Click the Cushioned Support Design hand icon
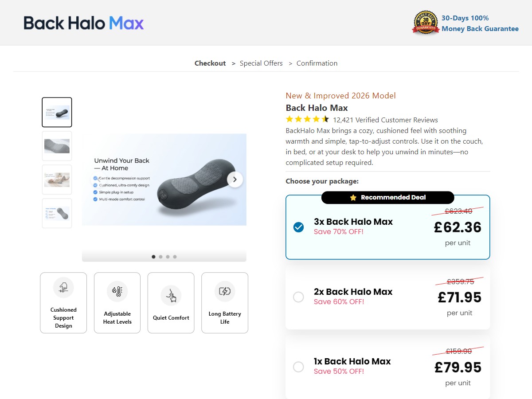 (x=63, y=287)
